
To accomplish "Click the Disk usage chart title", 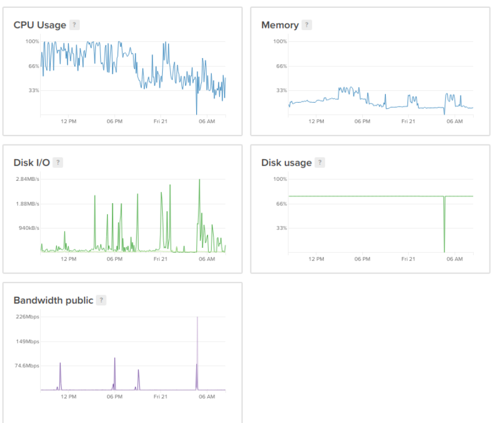I will [287, 163].
